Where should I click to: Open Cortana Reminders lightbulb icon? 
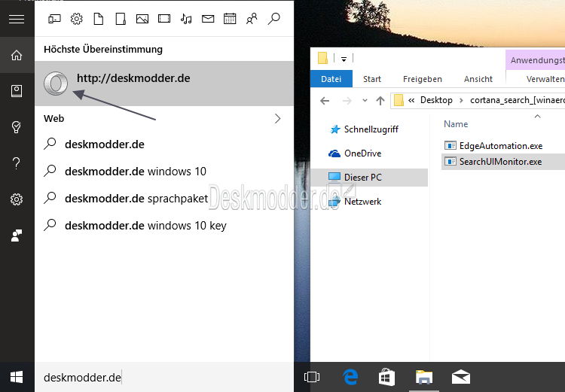[17, 127]
